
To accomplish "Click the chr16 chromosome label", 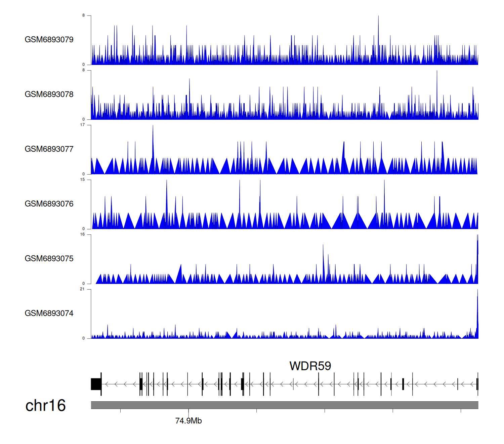I will (45, 406).
